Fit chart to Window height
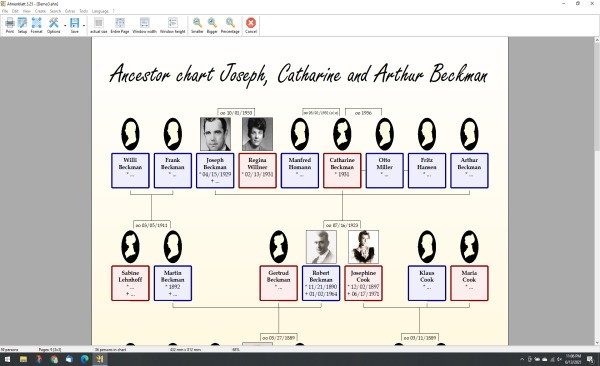The image size is (600, 366). [173, 25]
